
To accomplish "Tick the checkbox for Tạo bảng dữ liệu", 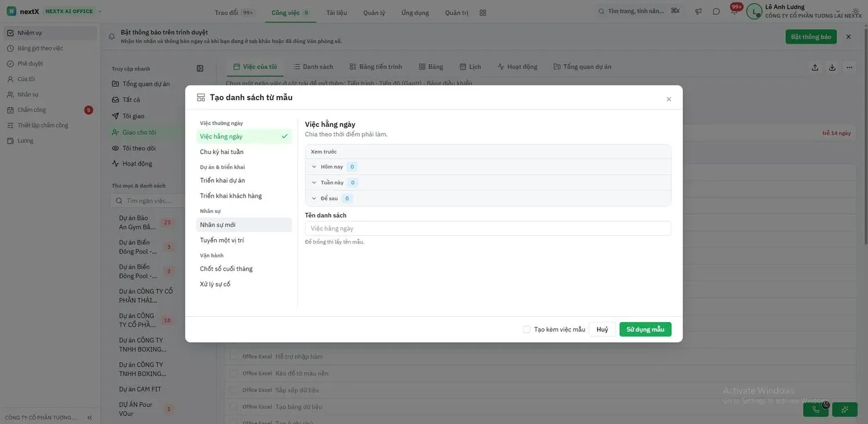I will click(233, 407).
